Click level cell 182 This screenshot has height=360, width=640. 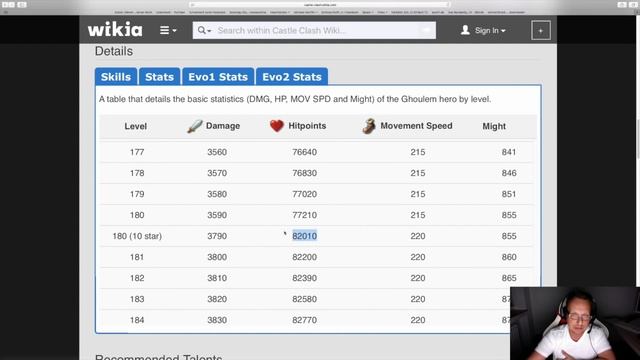(137, 278)
